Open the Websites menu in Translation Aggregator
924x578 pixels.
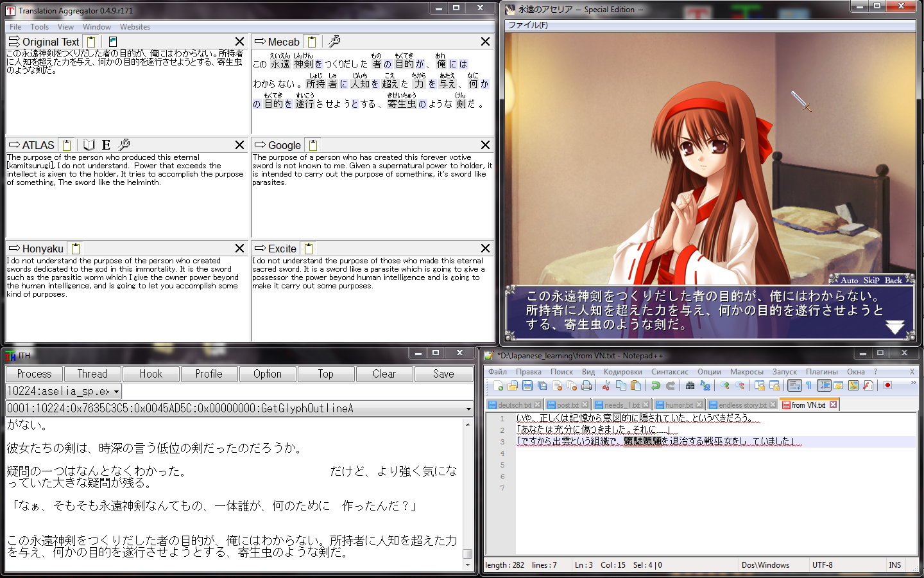coord(135,27)
